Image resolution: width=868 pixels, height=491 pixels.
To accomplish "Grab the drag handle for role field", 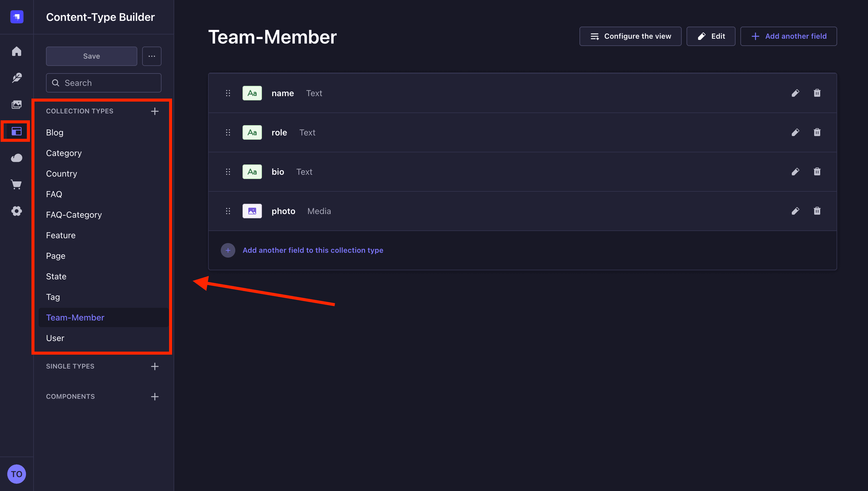I will tap(228, 132).
